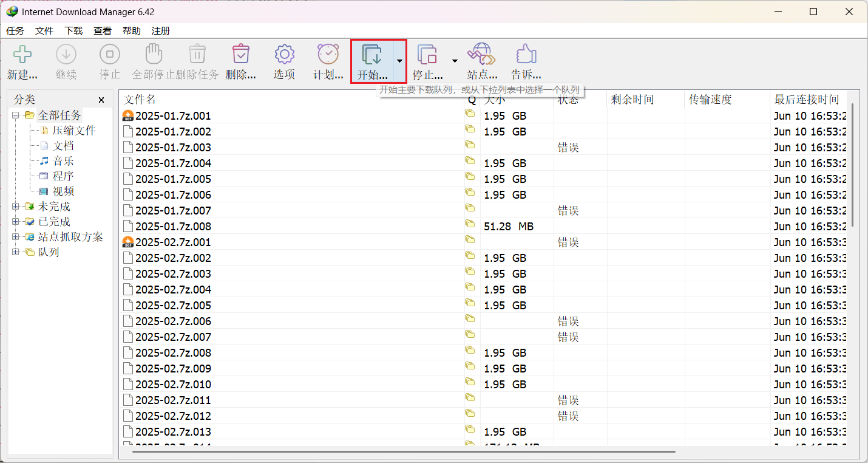This screenshot has width=868, height=463.
Task: Open the 注册 menu
Action: point(161,31)
